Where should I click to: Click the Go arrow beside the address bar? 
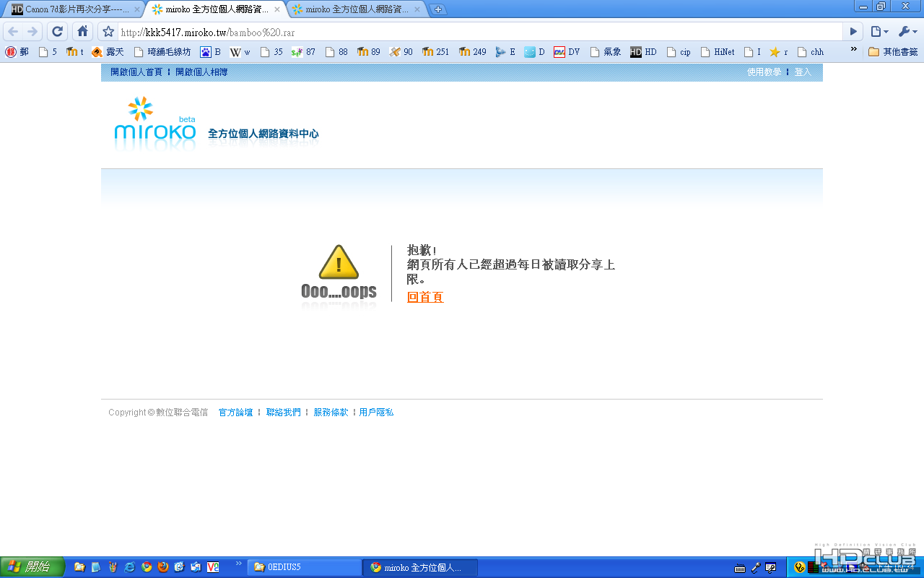(853, 32)
